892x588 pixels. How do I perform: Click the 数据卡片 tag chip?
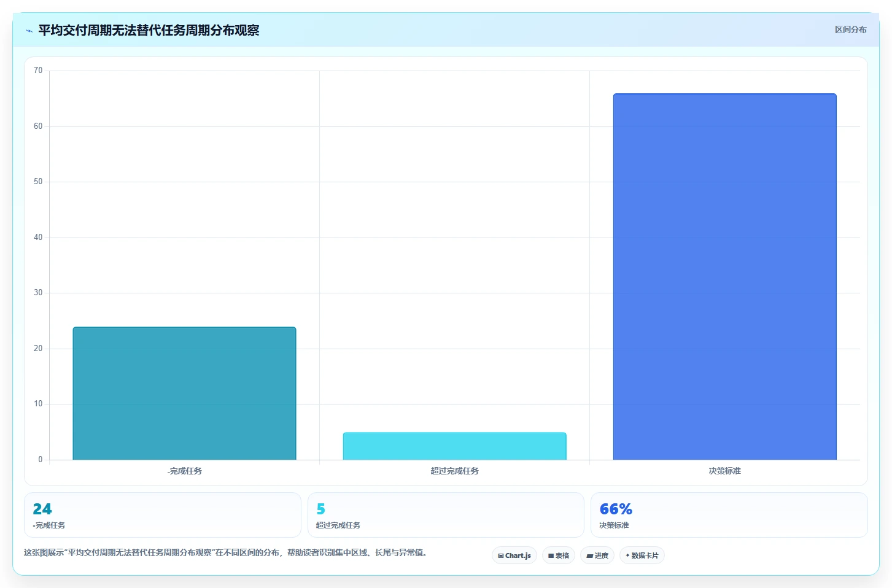click(642, 555)
